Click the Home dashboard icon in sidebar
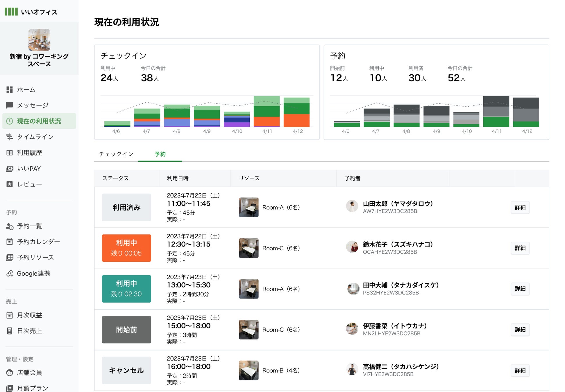The height and width of the screenshot is (392, 565). tap(10, 89)
